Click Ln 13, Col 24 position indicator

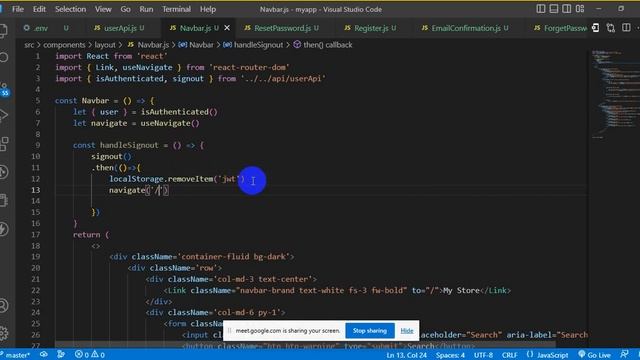point(407,355)
